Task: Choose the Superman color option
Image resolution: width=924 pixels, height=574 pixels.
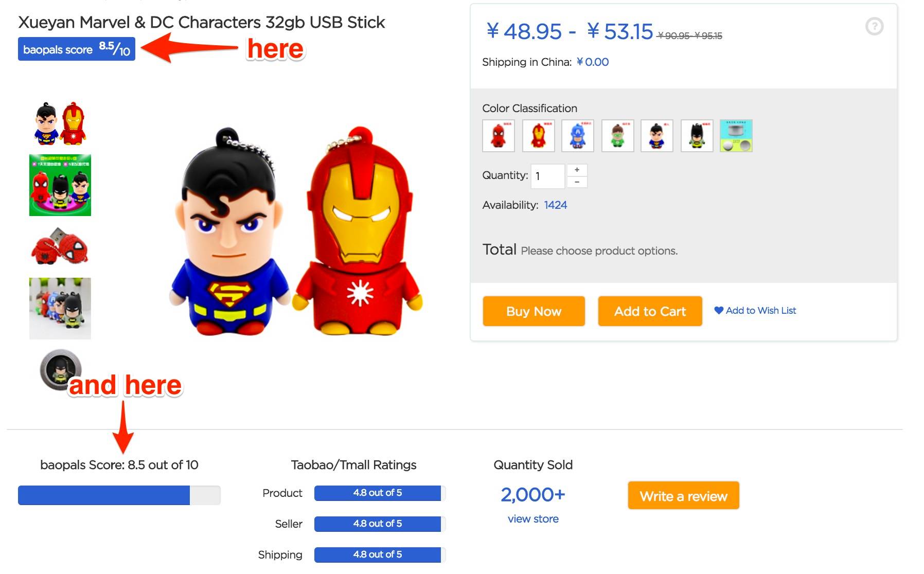Action: coord(657,136)
